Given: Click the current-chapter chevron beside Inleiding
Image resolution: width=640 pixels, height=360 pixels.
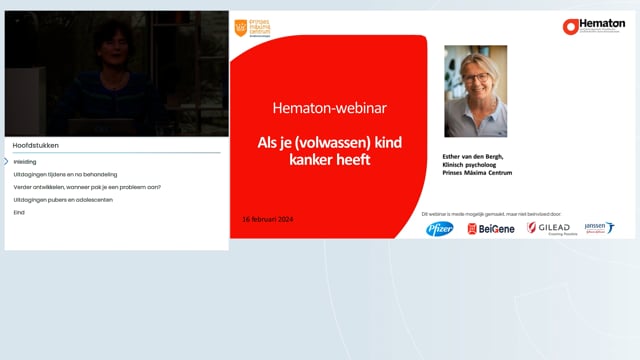Looking at the screenshot, I should 6,162.
